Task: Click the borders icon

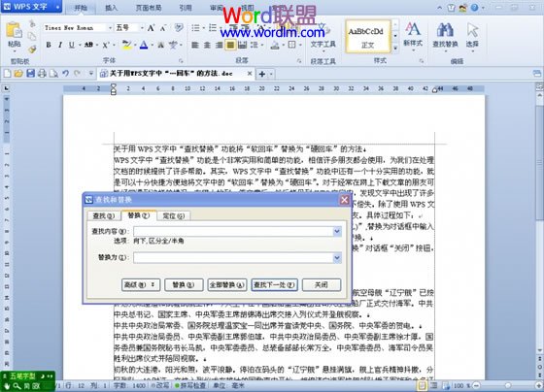Action: click(292, 45)
